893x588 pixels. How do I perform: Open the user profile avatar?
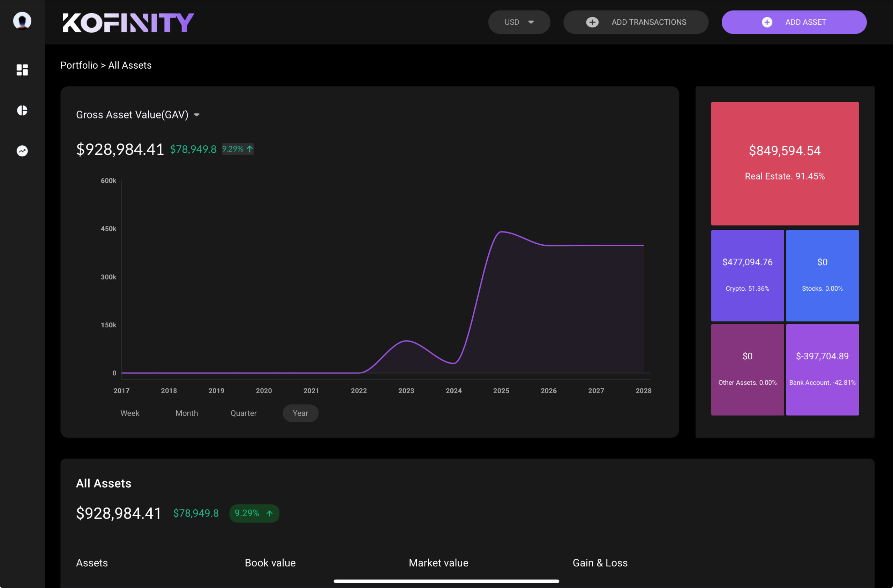pos(22,21)
